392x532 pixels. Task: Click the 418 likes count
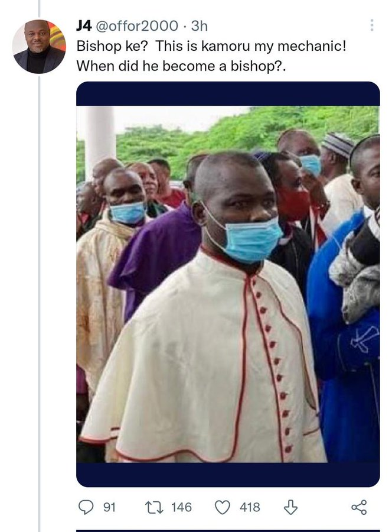point(250,507)
